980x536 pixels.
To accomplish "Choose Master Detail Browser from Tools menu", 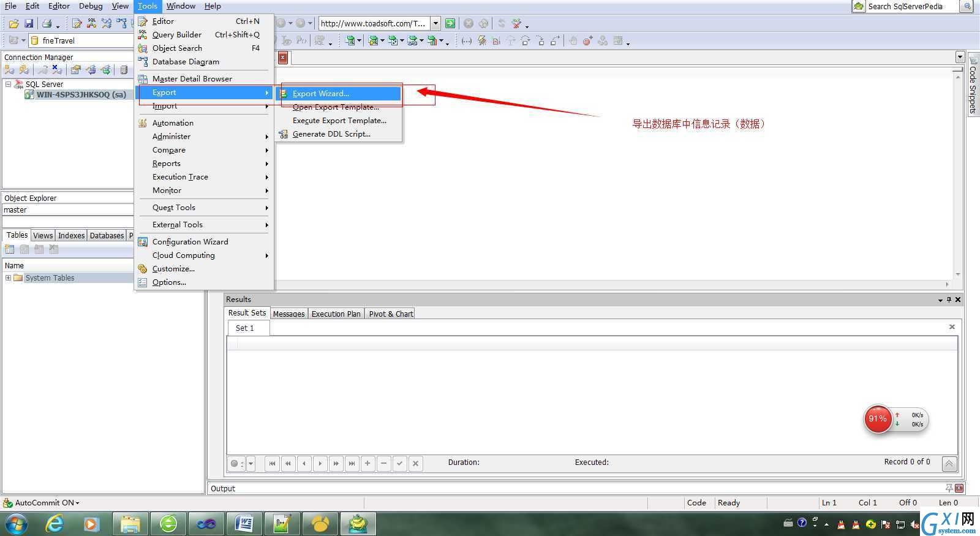I will (x=205, y=79).
